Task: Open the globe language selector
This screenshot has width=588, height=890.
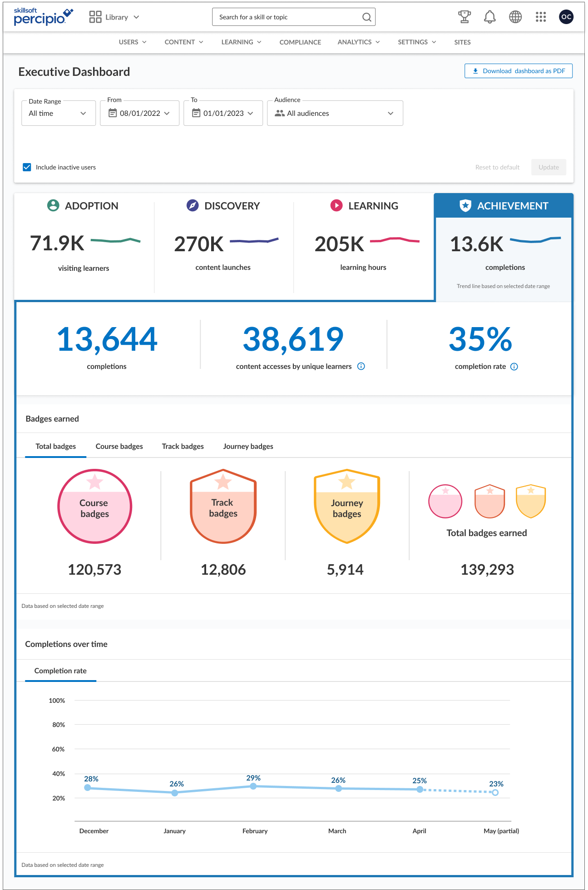Action: pyautogui.click(x=515, y=17)
